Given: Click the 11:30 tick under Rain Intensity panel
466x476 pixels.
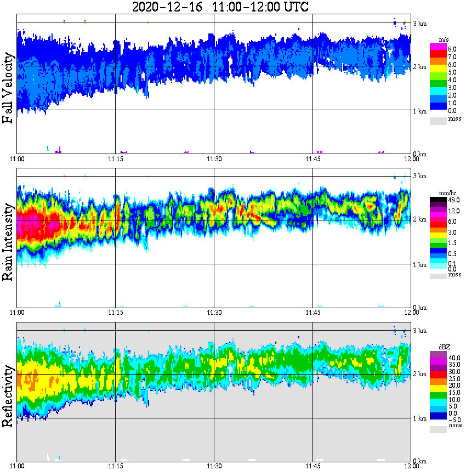Looking at the screenshot, I should click(214, 313).
